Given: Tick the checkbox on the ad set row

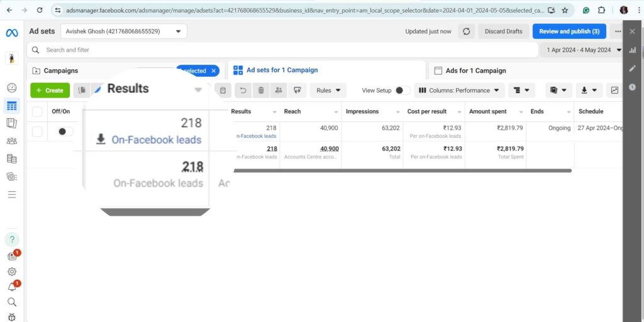Looking at the screenshot, I should coord(37,131).
